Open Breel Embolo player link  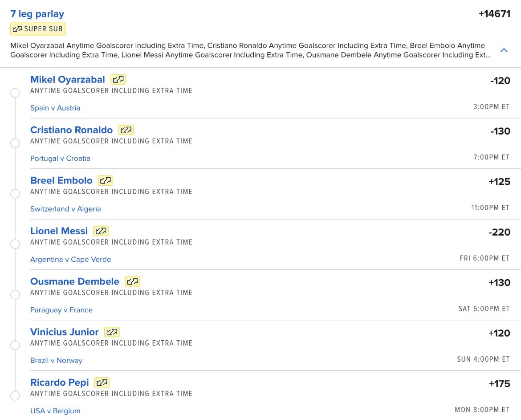click(61, 180)
